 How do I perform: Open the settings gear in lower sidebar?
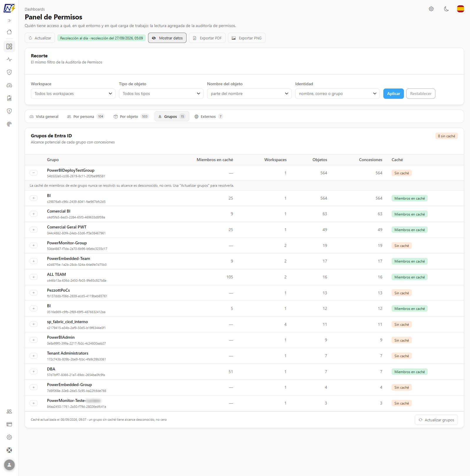9,437
